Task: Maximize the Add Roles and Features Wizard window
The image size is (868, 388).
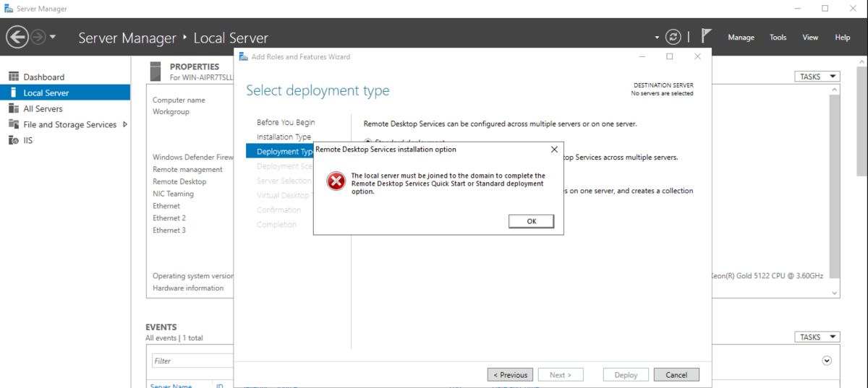Action: tap(669, 56)
